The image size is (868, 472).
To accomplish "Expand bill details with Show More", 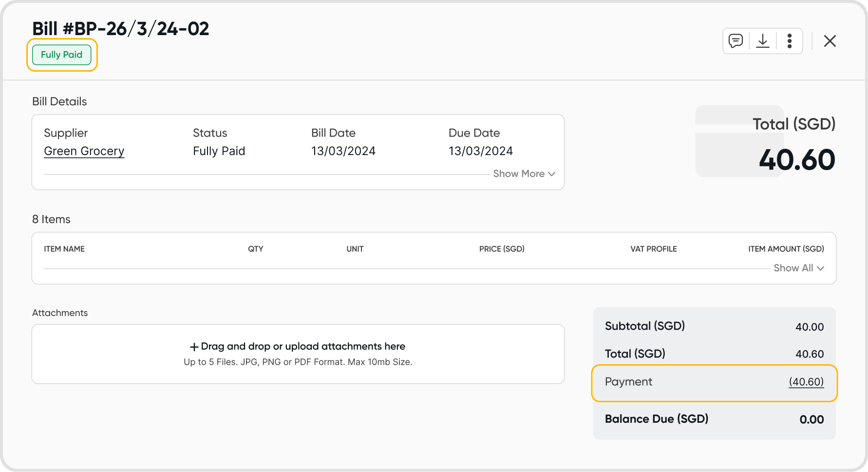I will 519,174.
